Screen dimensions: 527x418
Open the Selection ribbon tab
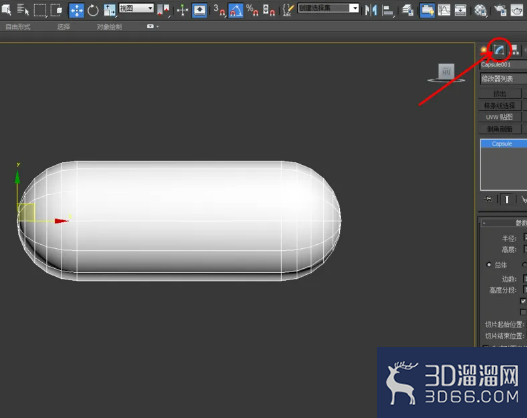(64, 27)
